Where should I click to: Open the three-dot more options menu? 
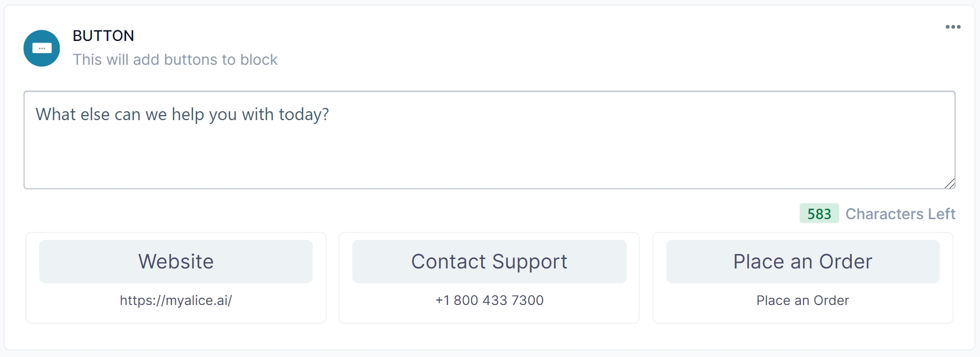[x=952, y=27]
